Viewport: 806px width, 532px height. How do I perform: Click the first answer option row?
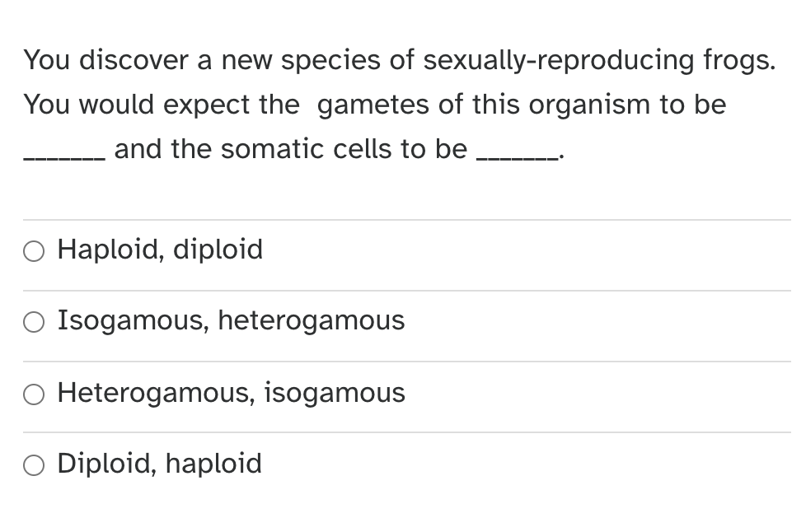pos(330,250)
